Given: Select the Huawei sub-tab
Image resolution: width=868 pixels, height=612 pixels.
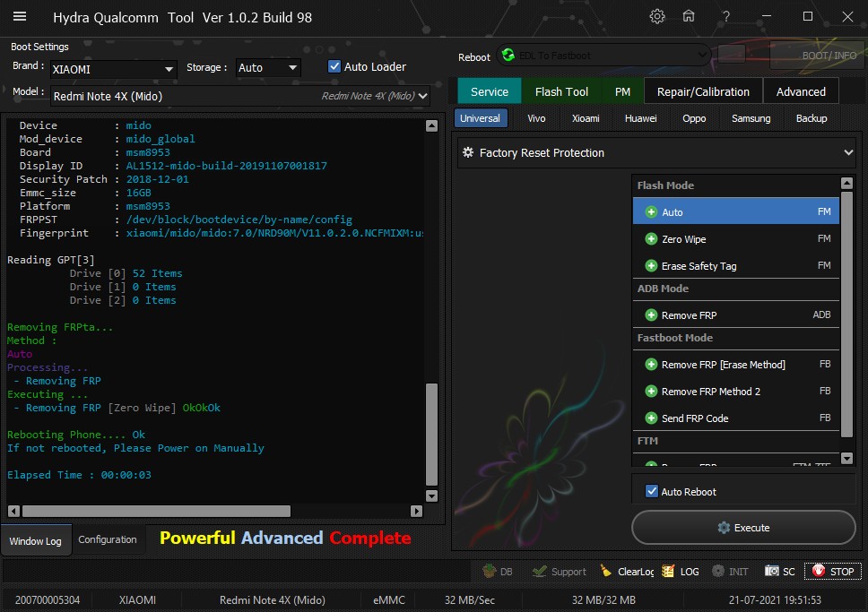Looking at the screenshot, I should tap(640, 118).
